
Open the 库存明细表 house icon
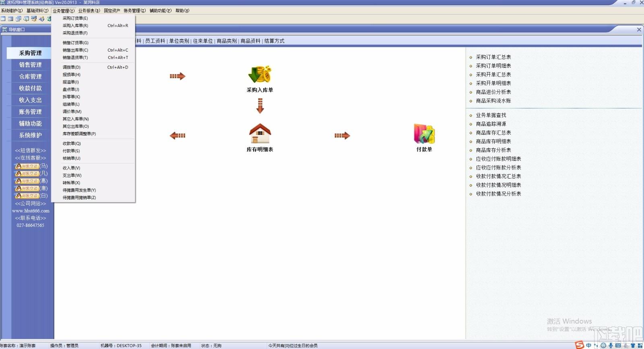click(x=260, y=133)
